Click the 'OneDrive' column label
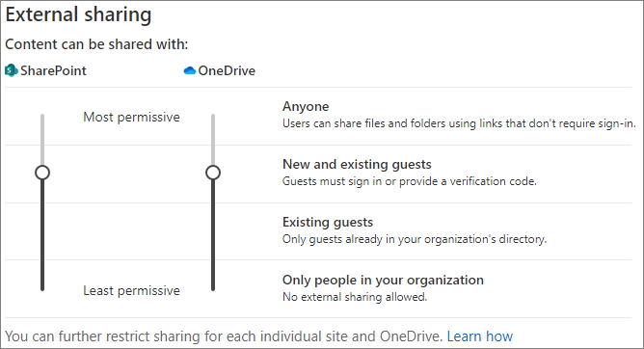 pyautogui.click(x=227, y=70)
